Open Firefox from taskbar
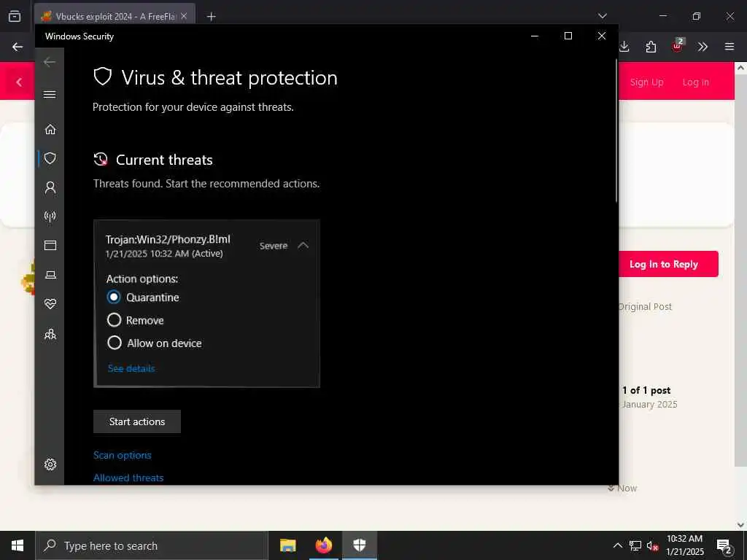Image resolution: width=747 pixels, height=560 pixels. 323,545
